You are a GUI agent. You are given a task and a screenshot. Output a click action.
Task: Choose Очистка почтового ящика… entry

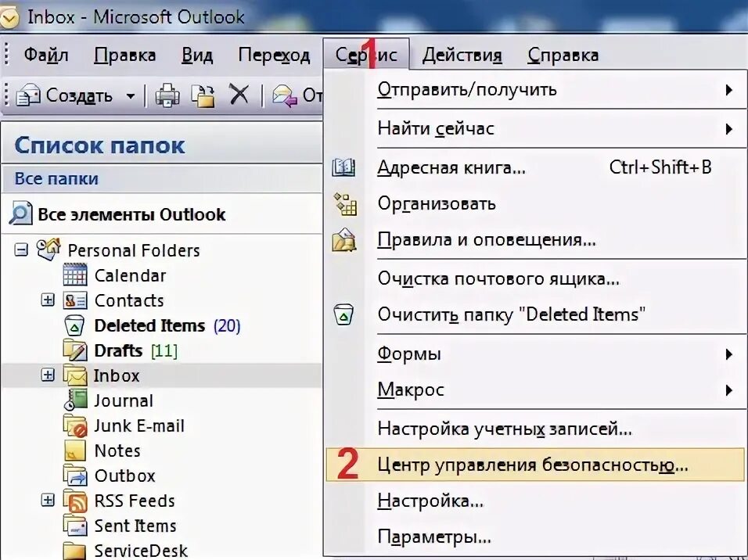[x=534, y=278]
